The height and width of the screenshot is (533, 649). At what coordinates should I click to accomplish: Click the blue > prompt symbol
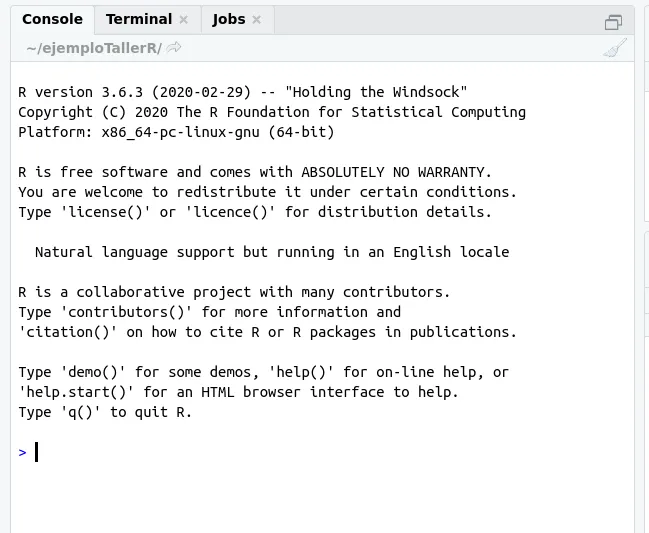click(22, 452)
